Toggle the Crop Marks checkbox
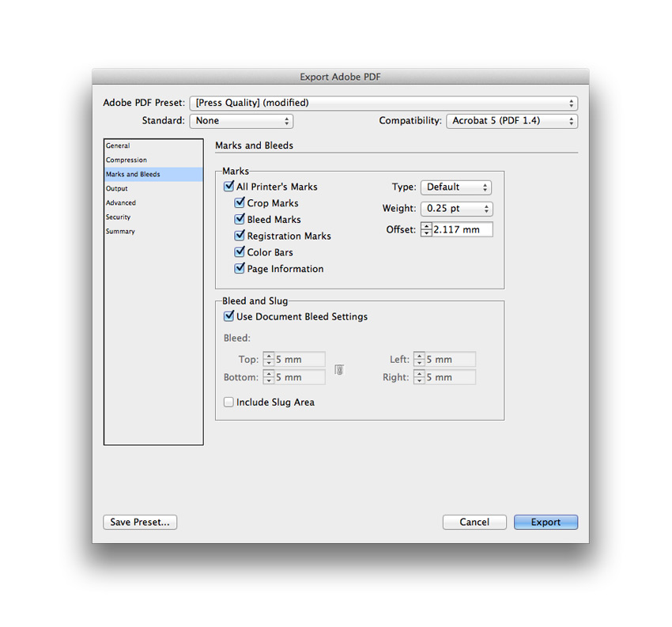This screenshot has width=672, height=627. (x=240, y=203)
